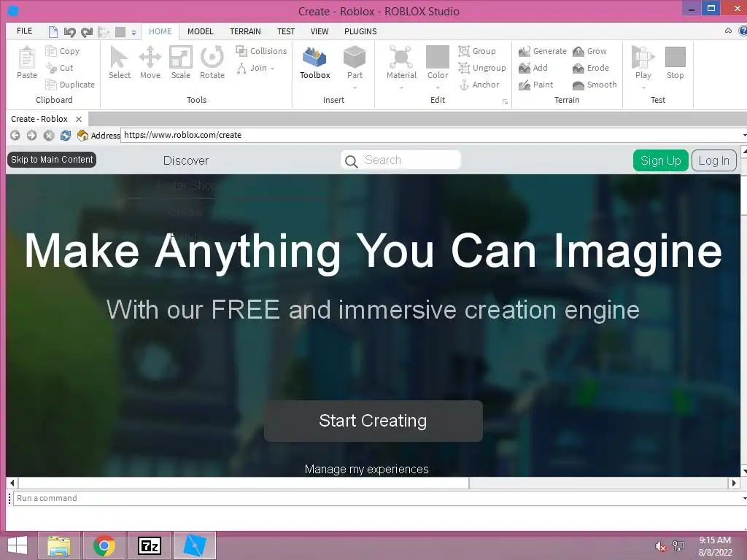Open Manage my experiences link
Image resolution: width=747 pixels, height=560 pixels.
(366, 469)
